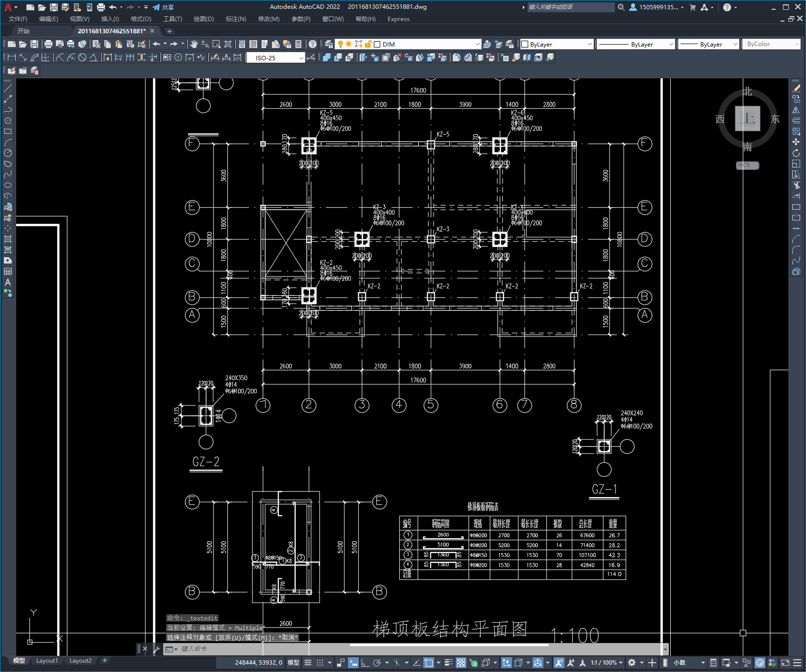Click the WCS label under the ViewCube
This screenshot has width=806, height=672.
pyautogui.click(x=747, y=165)
